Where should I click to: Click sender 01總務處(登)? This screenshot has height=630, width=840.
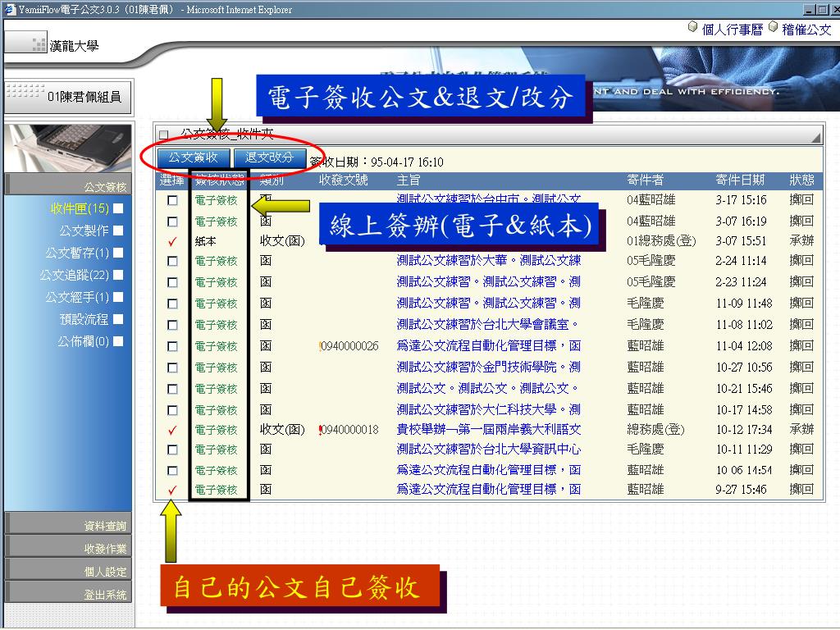[x=661, y=241]
